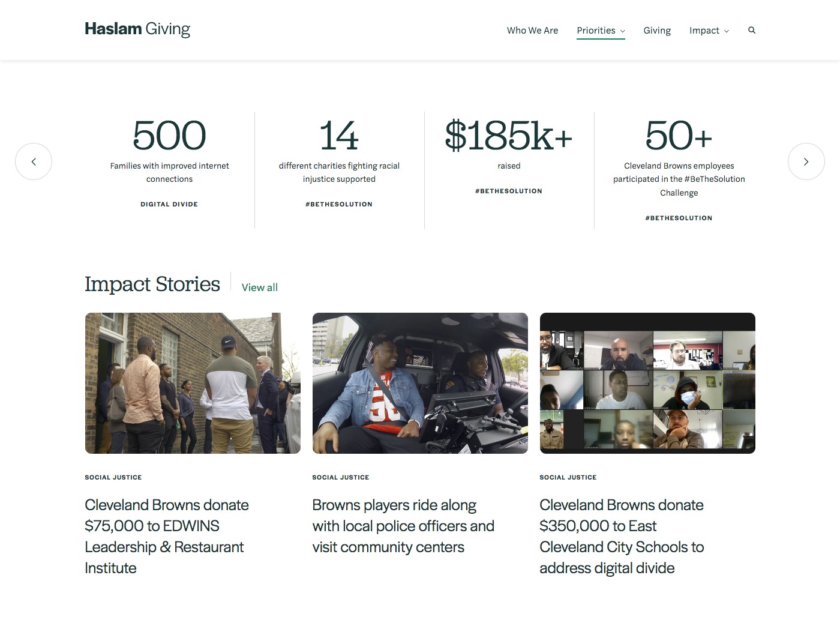Click the search magnifier icon

coord(751,30)
